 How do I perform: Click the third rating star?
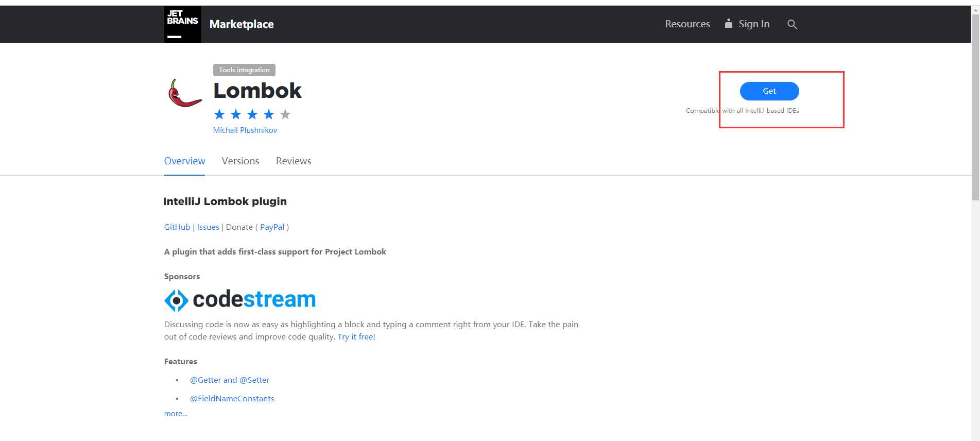(x=252, y=114)
